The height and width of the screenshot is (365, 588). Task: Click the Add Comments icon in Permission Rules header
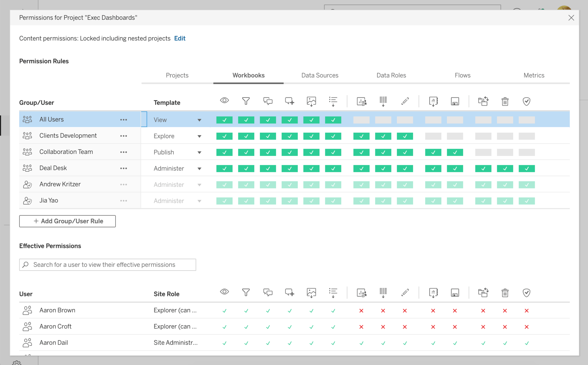[x=290, y=101]
